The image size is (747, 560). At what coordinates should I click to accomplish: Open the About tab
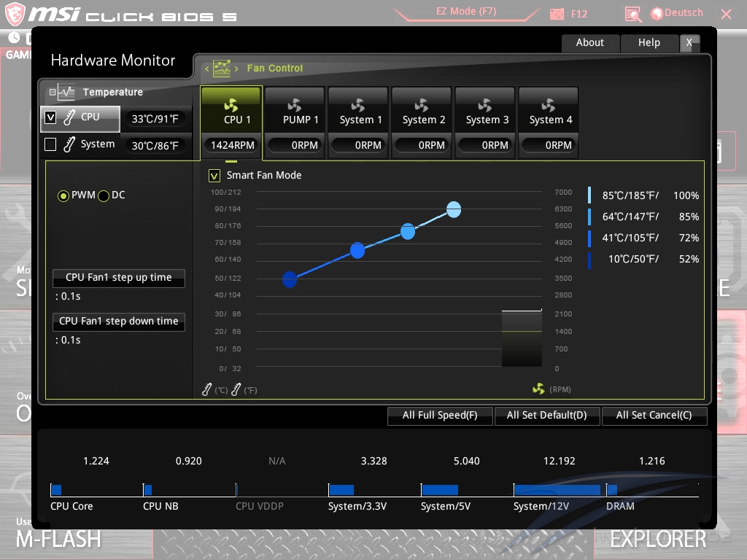589,43
